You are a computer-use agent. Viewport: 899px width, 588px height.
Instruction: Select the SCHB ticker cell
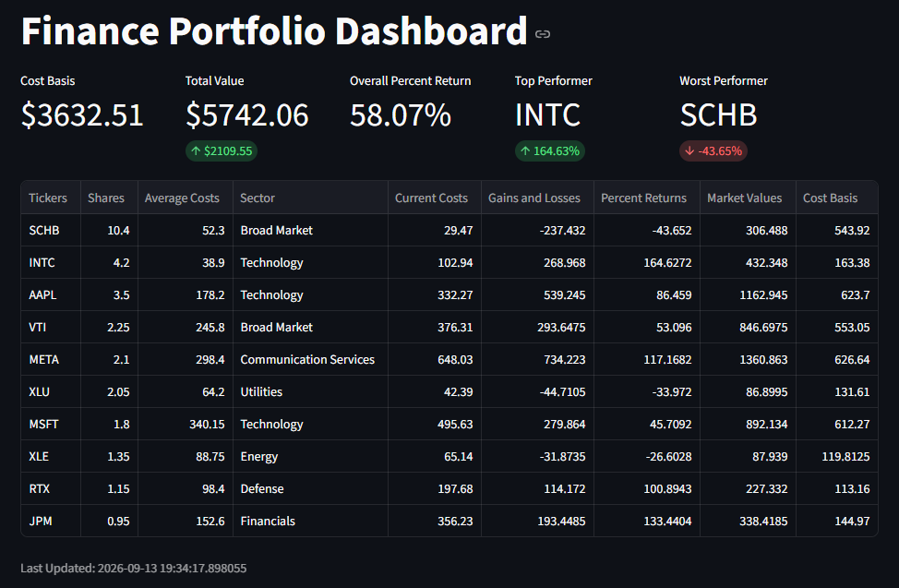coord(51,230)
